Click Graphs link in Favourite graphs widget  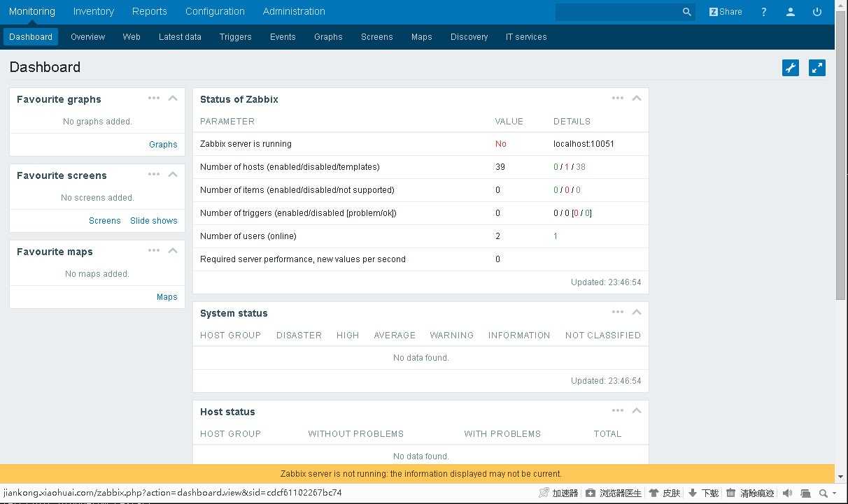(x=163, y=145)
